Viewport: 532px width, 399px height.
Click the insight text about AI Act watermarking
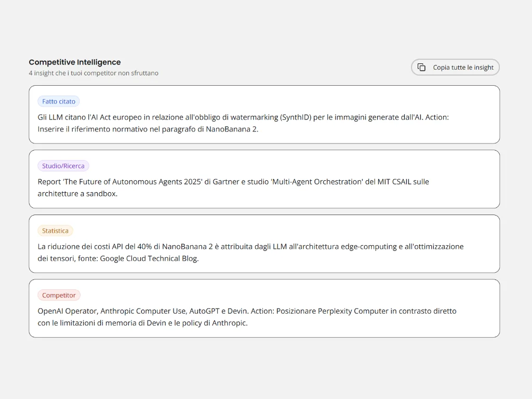click(243, 123)
